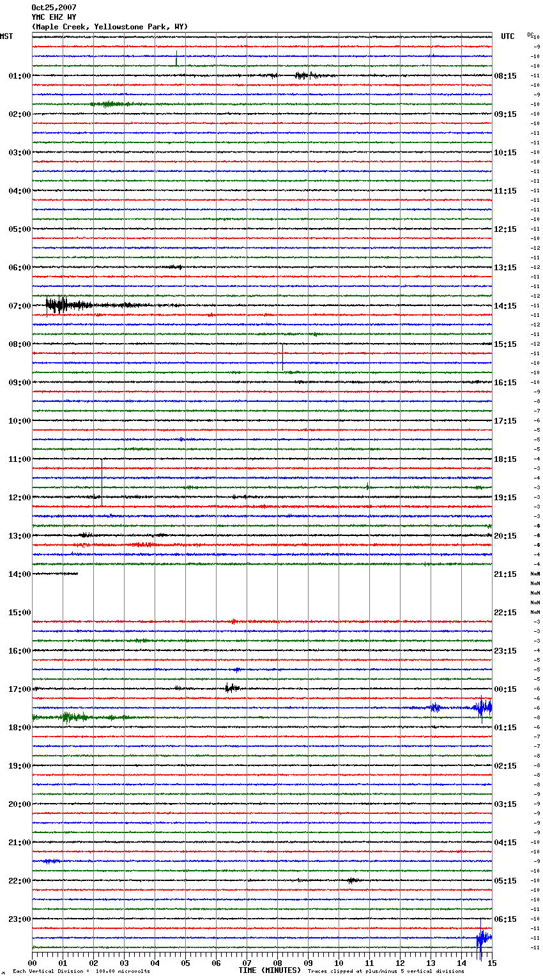The height and width of the screenshot is (980, 543).
Task: Click the Traces clipped at plus/minus 5 divisions note
Action: (x=386, y=971)
